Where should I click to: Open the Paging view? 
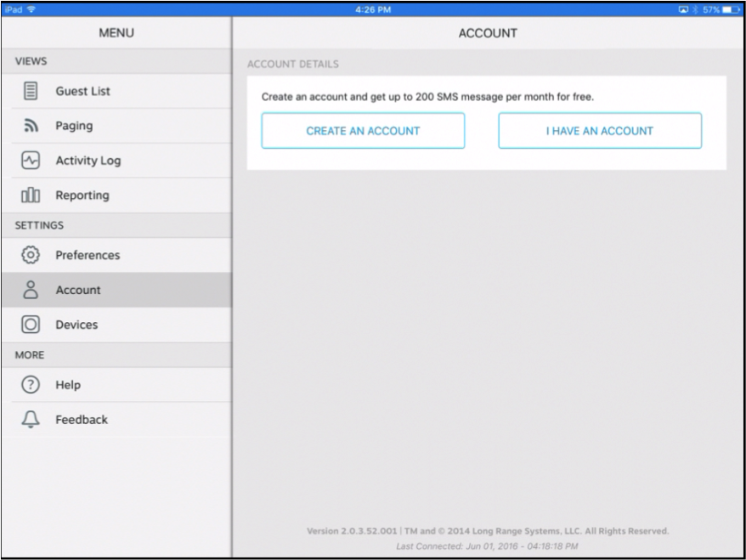tap(117, 126)
